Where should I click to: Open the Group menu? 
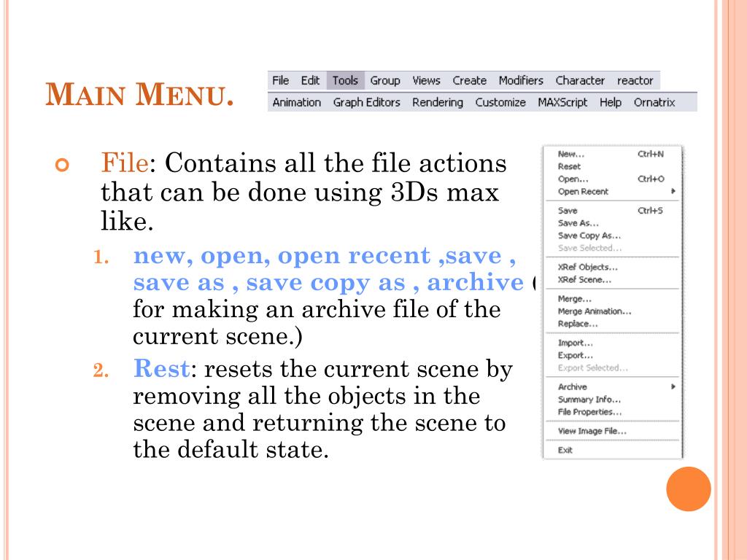point(385,81)
